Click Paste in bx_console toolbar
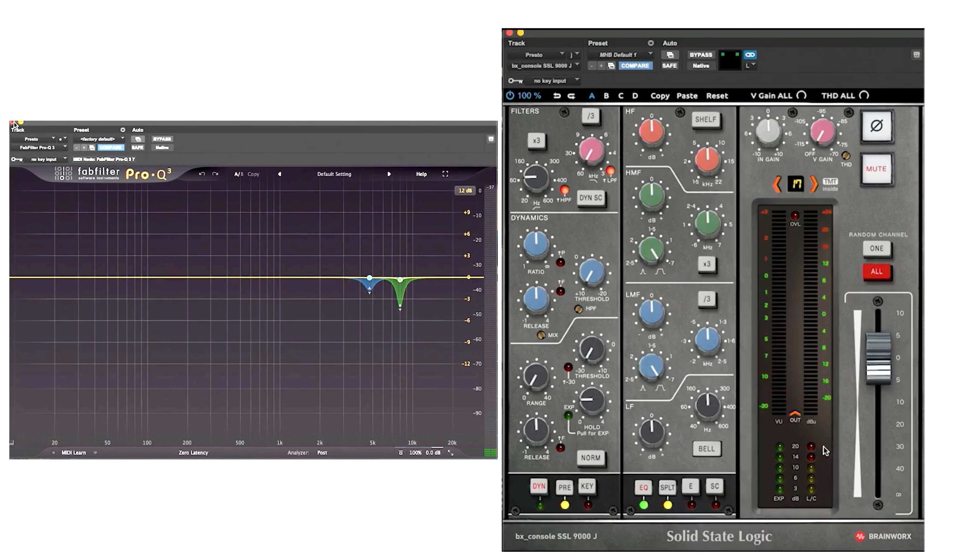The image size is (979, 560). point(687,96)
